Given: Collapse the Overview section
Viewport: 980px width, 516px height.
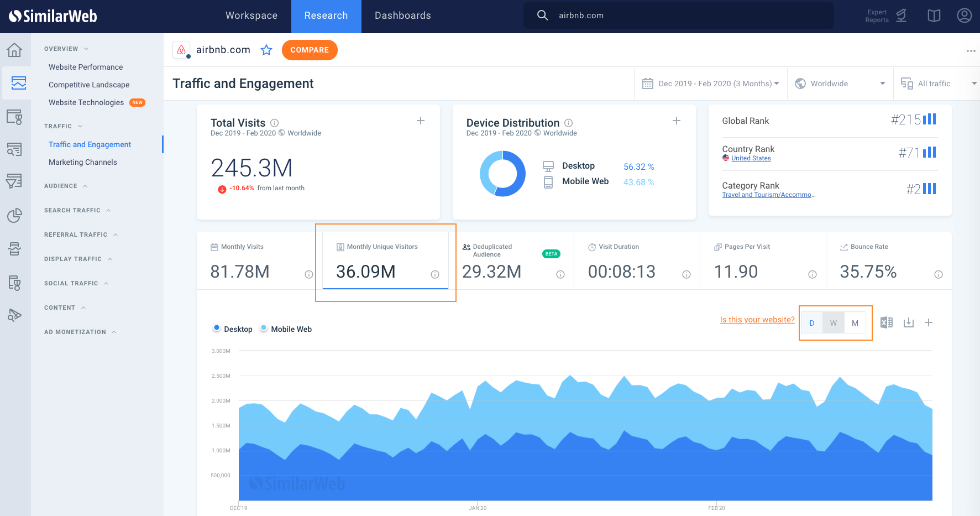Looking at the screenshot, I should (x=66, y=49).
